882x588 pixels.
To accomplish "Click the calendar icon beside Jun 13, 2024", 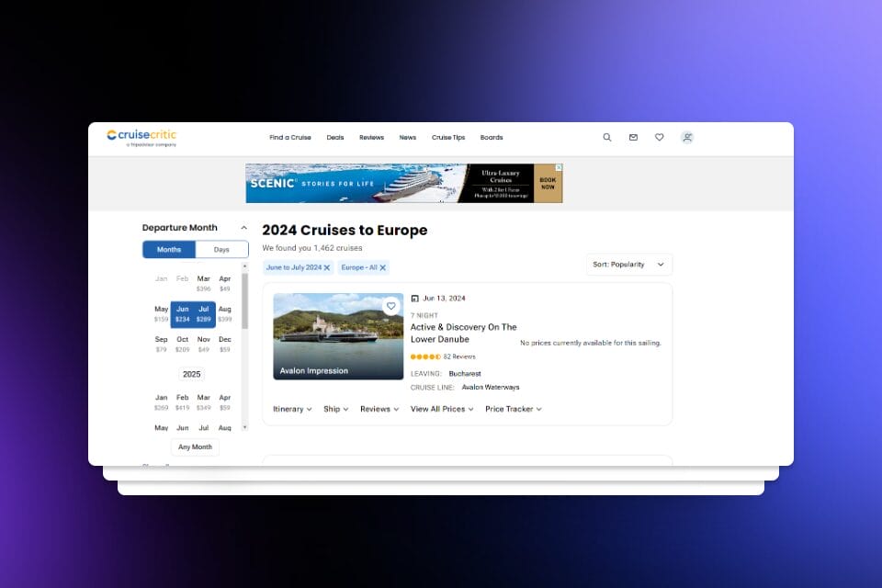I will pyautogui.click(x=415, y=299).
